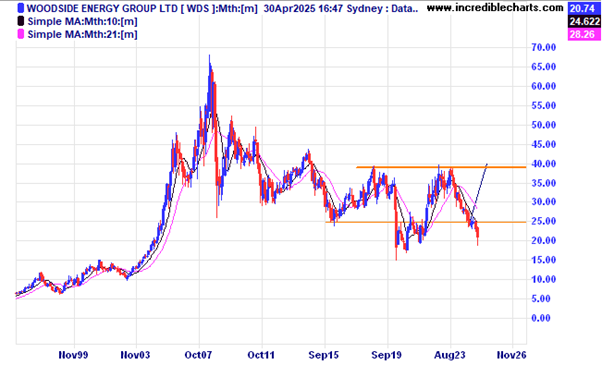Click the Aug23 date axis label
Image resolution: width=602 pixels, height=365 pixels.
[449, 355]
